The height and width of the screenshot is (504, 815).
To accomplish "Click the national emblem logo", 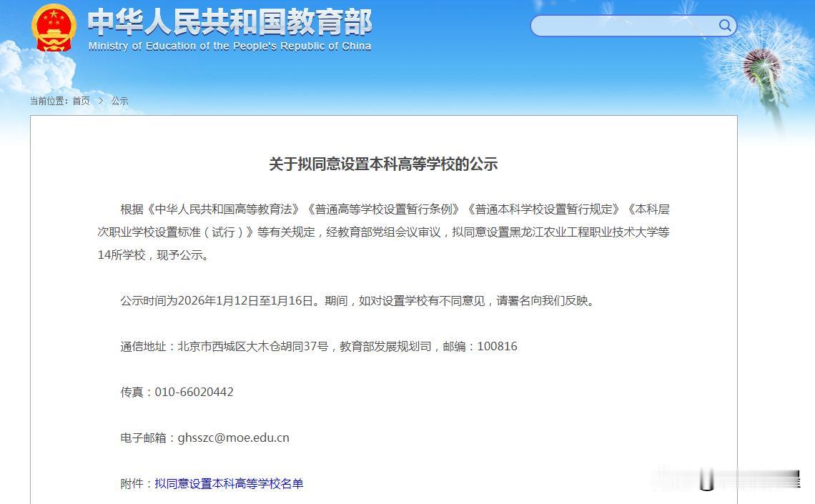I will click(x=53, y=27).
